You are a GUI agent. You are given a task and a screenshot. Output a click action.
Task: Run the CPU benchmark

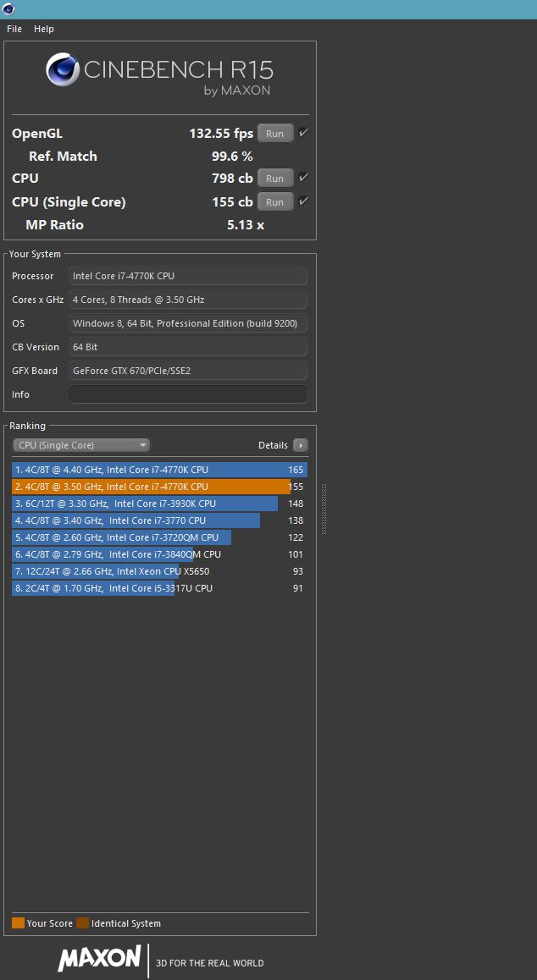pyautogui.click(x=275, y=179)
